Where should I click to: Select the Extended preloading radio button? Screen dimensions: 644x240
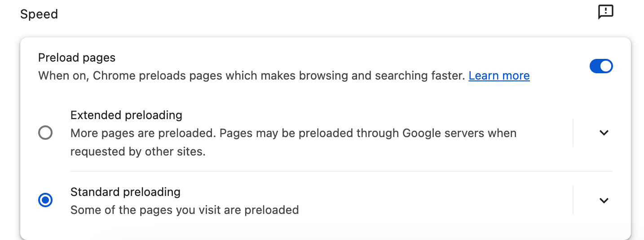(x=45, y=133)
